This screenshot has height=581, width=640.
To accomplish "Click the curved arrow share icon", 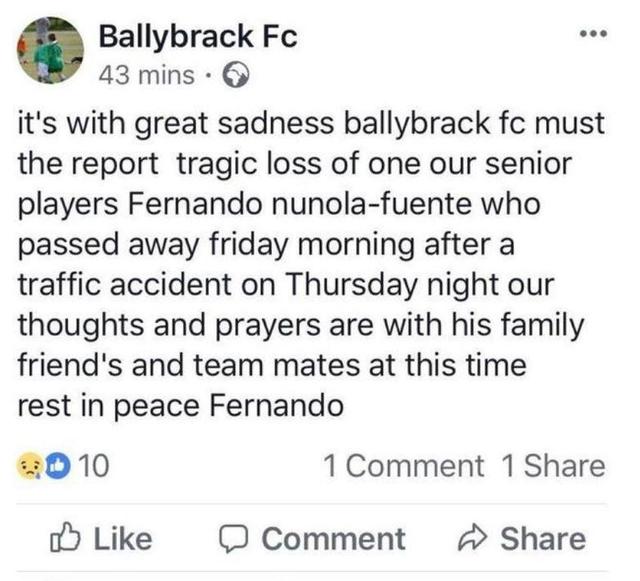I will click(473, 539).
